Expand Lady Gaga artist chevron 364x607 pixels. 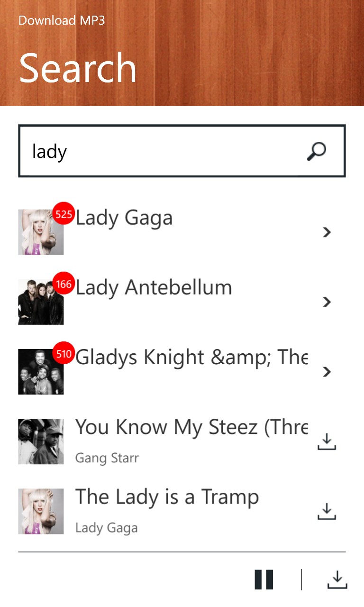point(326,232)
